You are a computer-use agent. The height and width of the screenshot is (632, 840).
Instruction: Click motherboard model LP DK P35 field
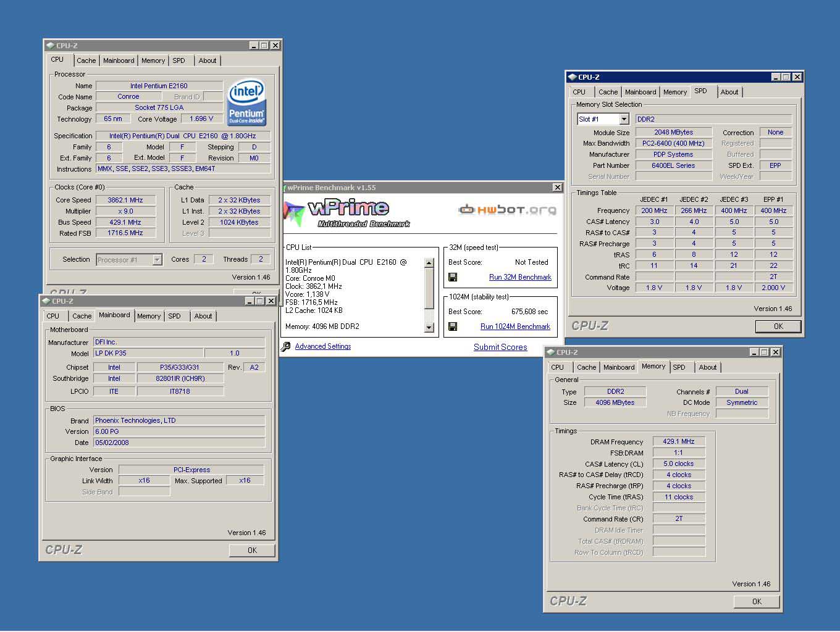148,353
